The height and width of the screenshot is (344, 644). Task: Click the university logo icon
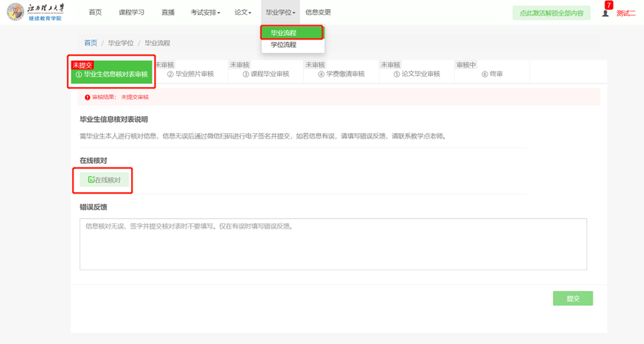[15, 13]
